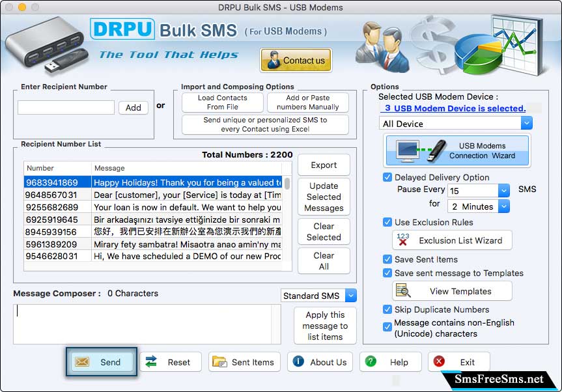
Task: Toggle the Save Sent Items checkbox
Action: (387, 259)
